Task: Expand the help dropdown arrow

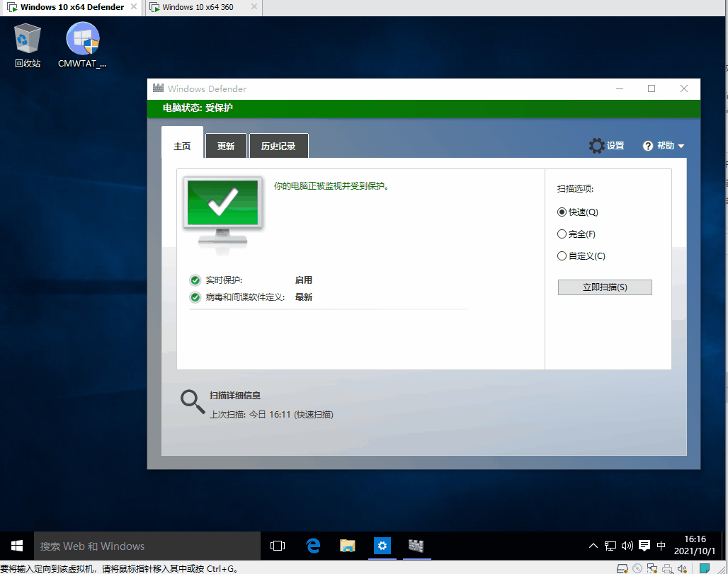Action: [x=681, y=147]
